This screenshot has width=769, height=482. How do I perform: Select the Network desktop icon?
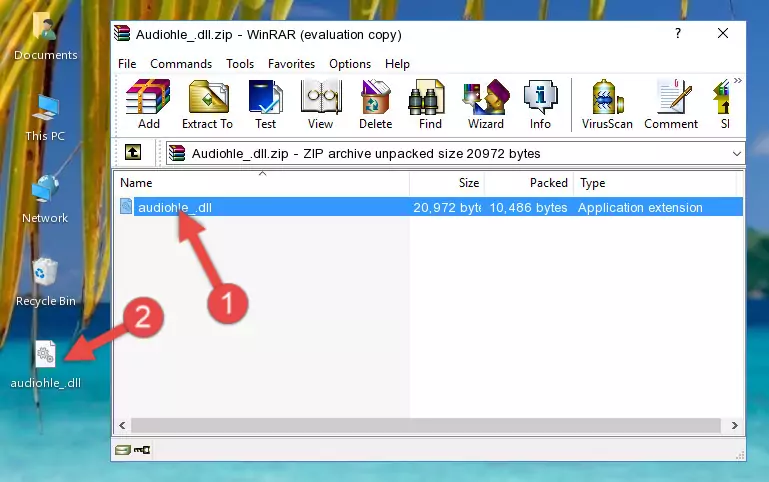click(45, 199)
